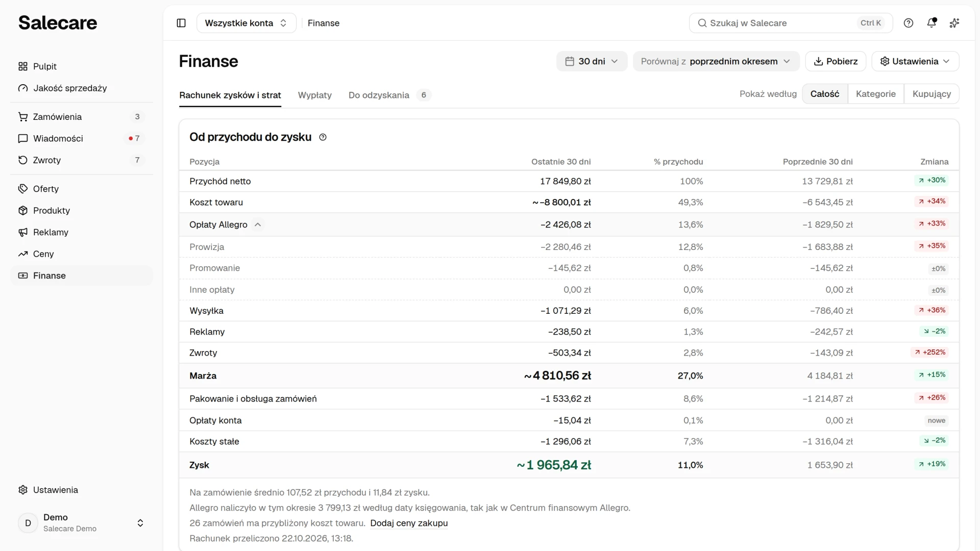
Task: Collapse the sidebar with the panel icon
Action: (181, 23)
